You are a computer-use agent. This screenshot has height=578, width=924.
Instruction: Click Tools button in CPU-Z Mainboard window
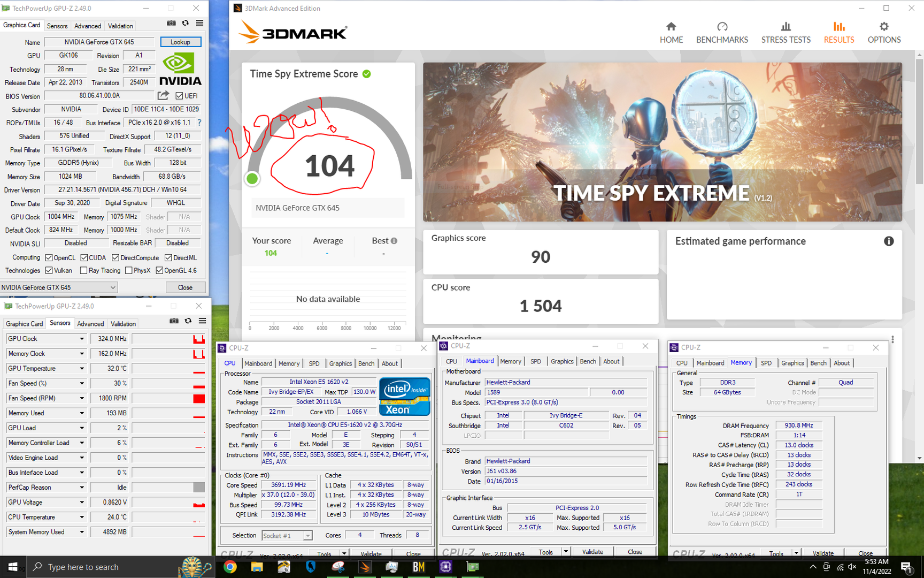pos(546,552)
